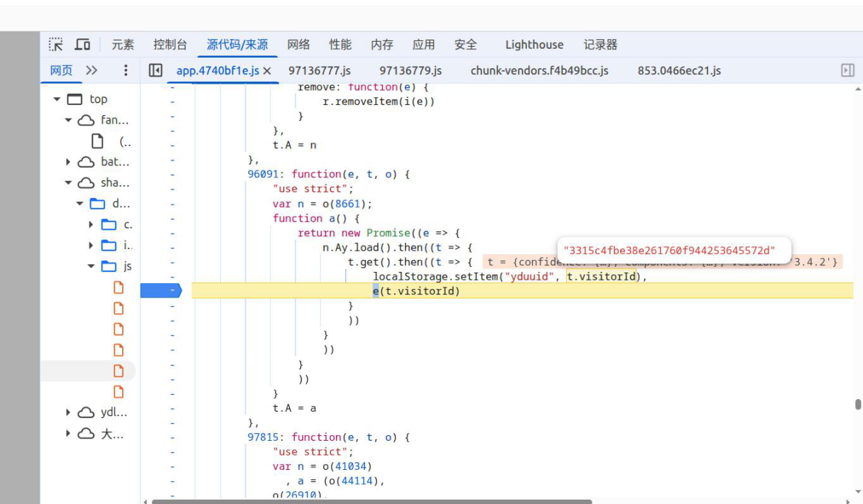This screenshot has width=863, height=504.
Task: Click the inline t = {confidence...} value preview
Action: [x=663, y=262]
